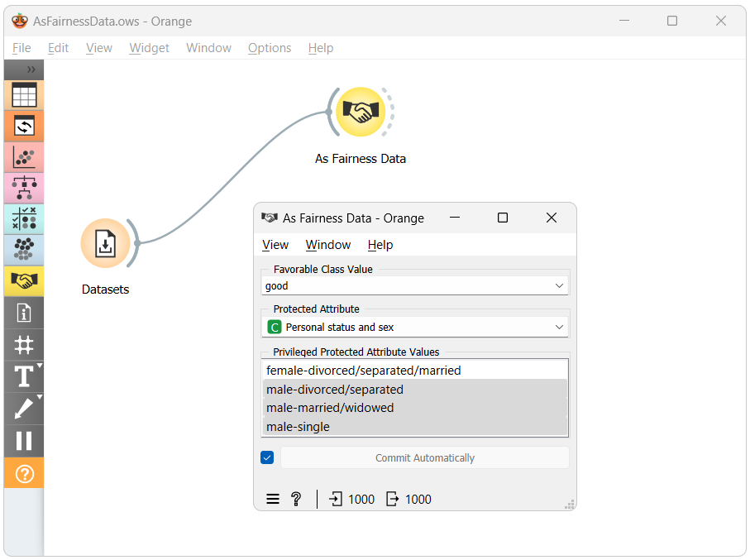Screen dimensions: 750x560
Task: Click the Datasets node label
Action: pos(105,290)
